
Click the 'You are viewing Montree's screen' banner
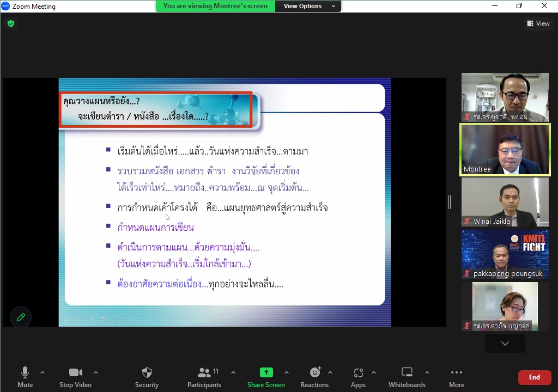coord(215,6)
